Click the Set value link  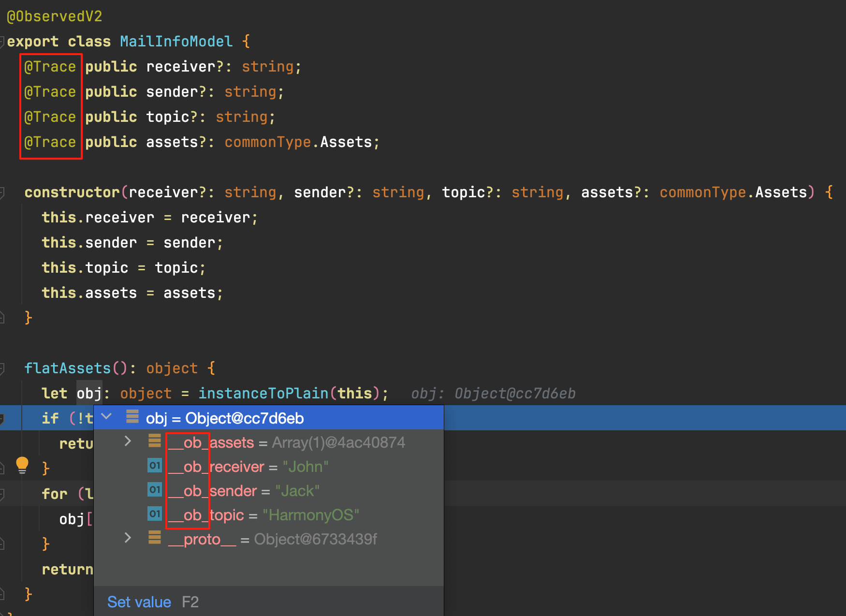tap(139, 602)
